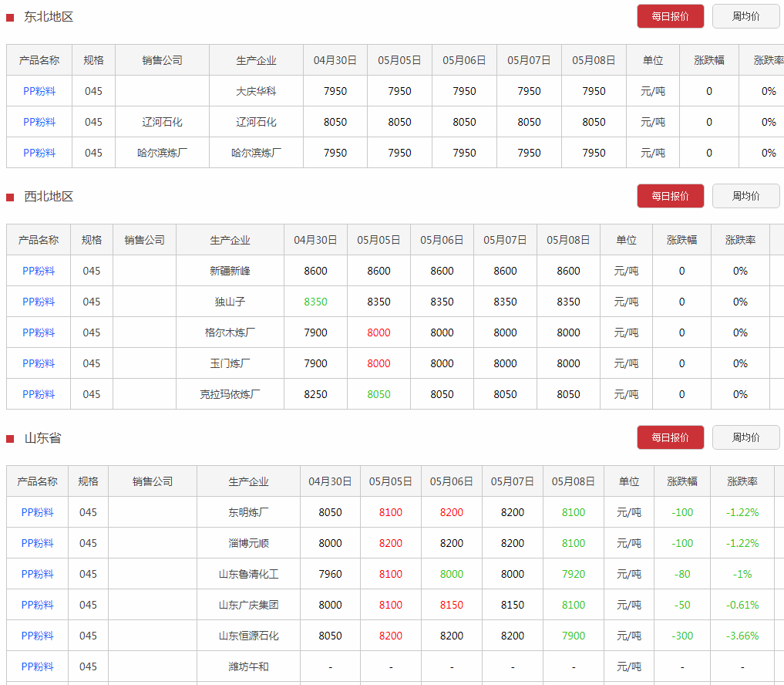Click 西北地区 section heading
784x685 pixels.
click(49, 196)
